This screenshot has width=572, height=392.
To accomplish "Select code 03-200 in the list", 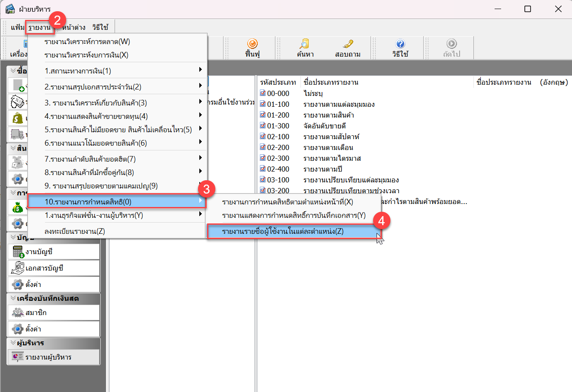I will (x=278, y=191).
